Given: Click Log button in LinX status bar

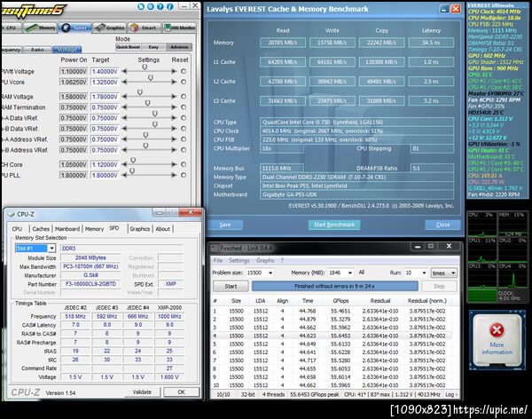Looking at the screenshot, I should coord(451,394).
